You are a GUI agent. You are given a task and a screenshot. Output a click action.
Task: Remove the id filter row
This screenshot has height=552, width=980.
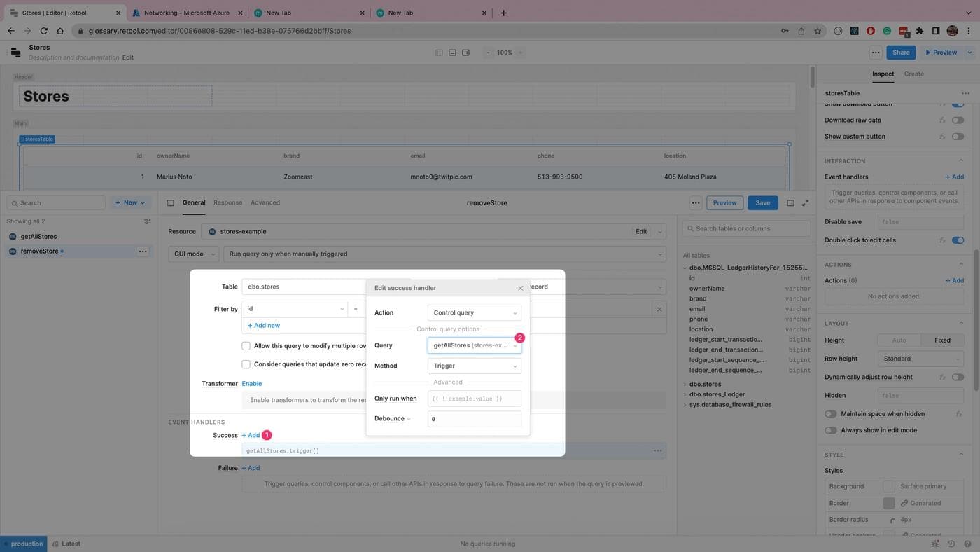659,309
